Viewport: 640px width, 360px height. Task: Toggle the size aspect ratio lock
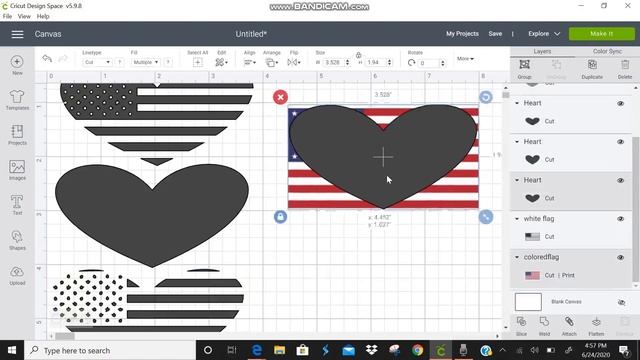358,55
